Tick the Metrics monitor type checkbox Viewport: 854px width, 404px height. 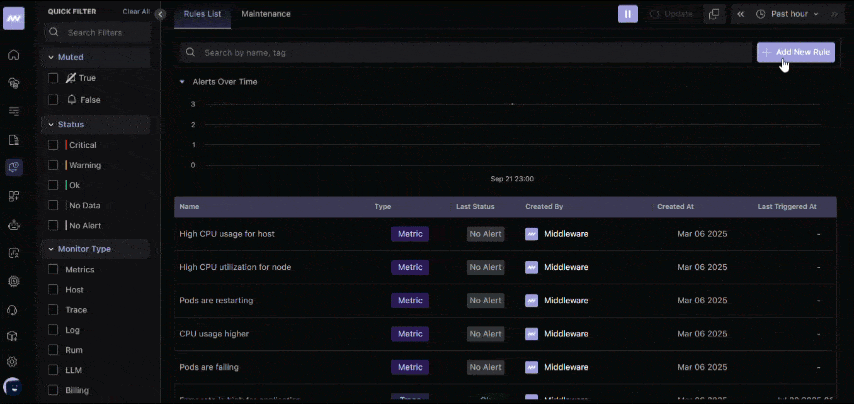[x=54, y=269]
